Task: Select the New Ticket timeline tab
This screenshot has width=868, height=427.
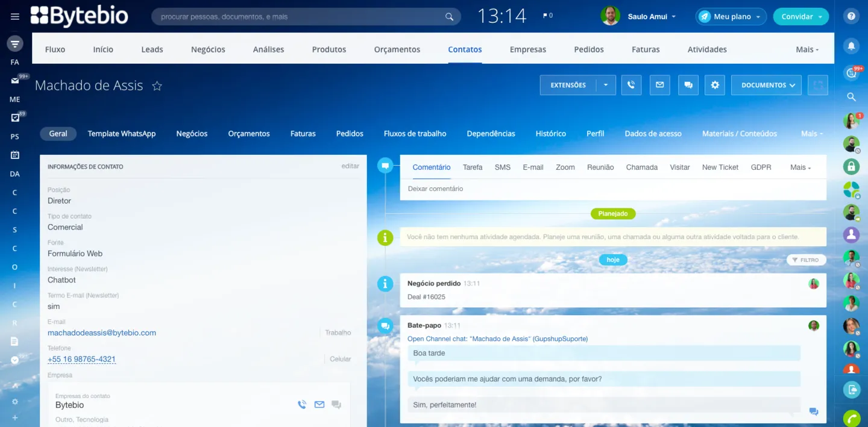Action: (720, 167)
